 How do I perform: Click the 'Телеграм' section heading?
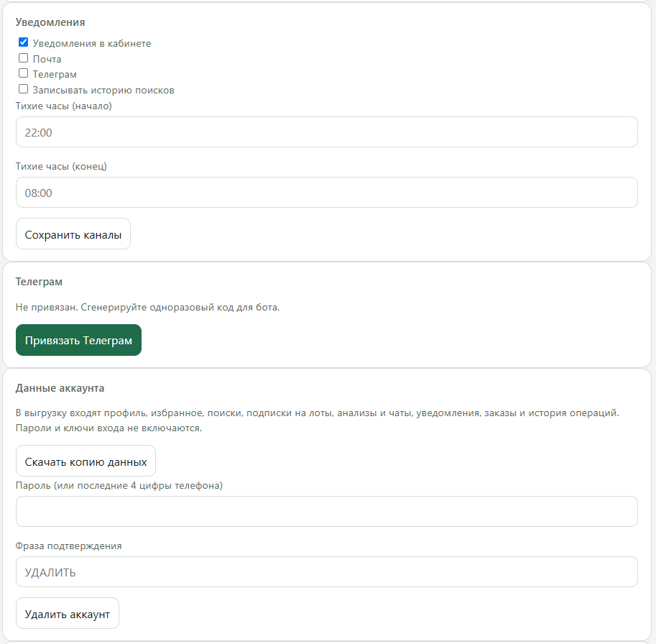click(x=39, y=282)
